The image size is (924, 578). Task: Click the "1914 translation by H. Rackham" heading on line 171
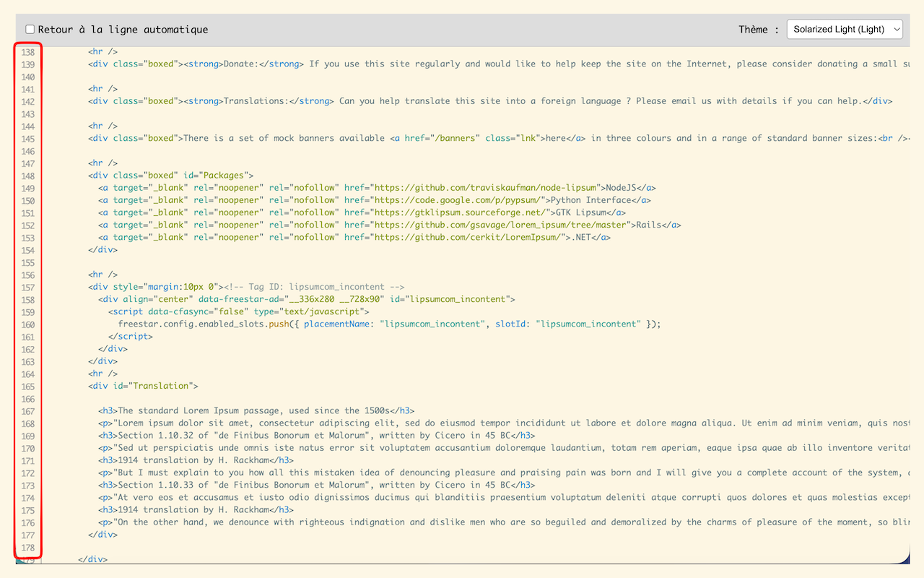point(196,460)
